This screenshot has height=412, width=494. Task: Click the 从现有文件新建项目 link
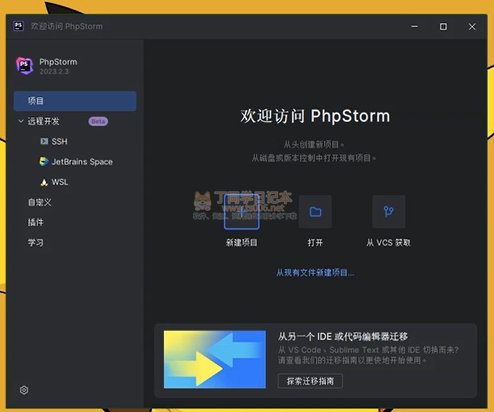[x=315, y=273]
